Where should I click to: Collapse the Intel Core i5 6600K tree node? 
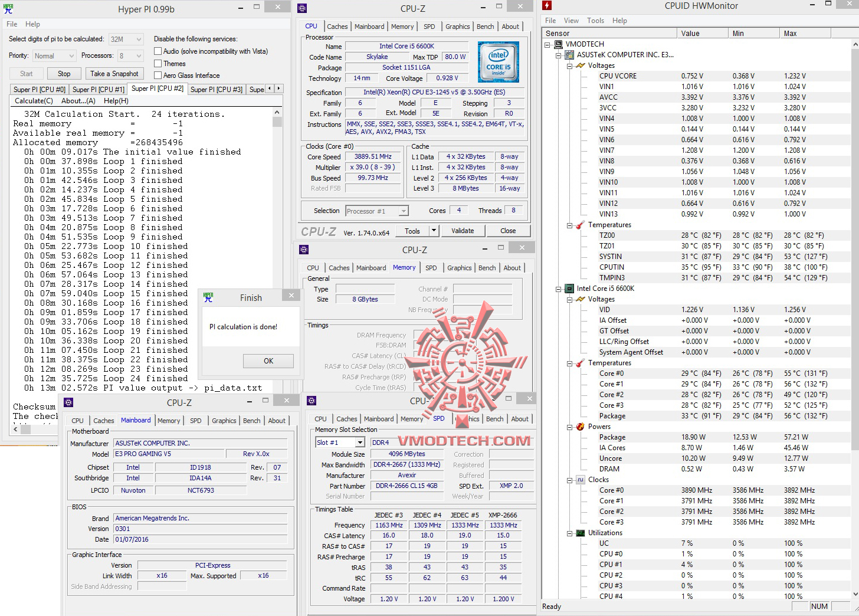559,289
